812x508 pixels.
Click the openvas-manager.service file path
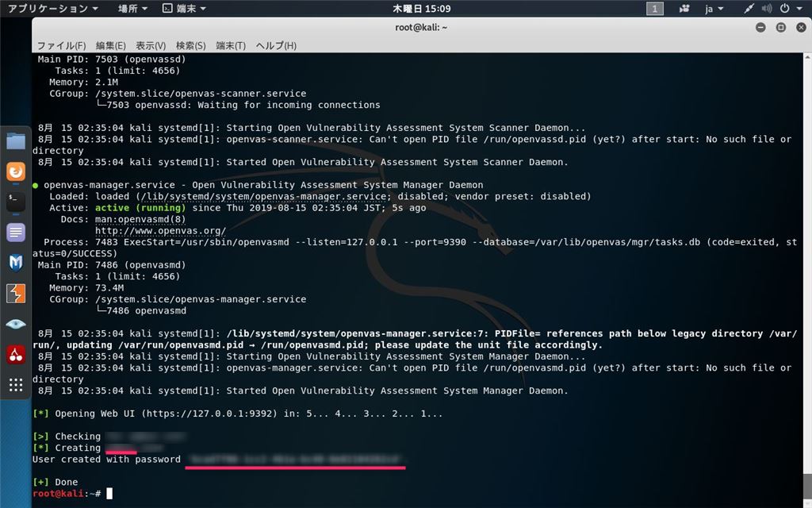(263, 197)
